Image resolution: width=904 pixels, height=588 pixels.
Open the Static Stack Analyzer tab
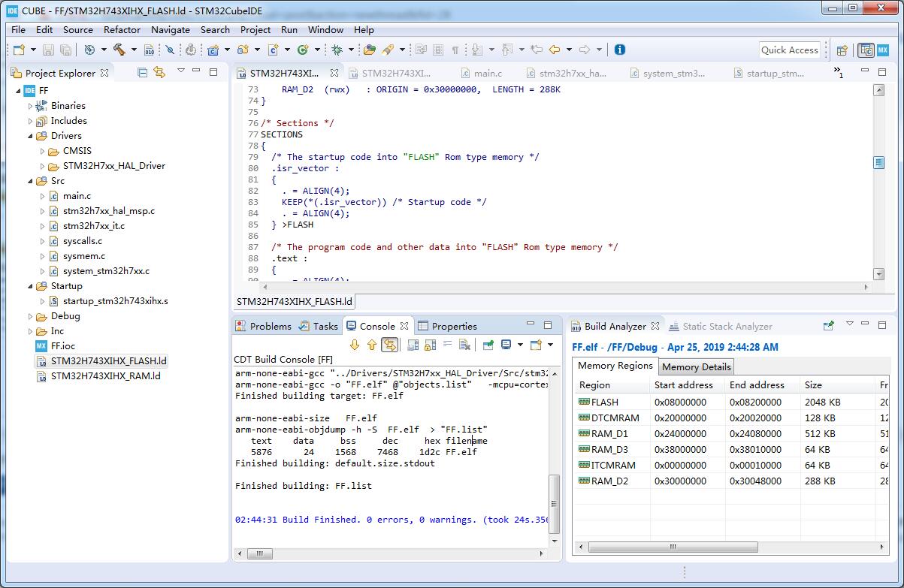click(720, 326)
